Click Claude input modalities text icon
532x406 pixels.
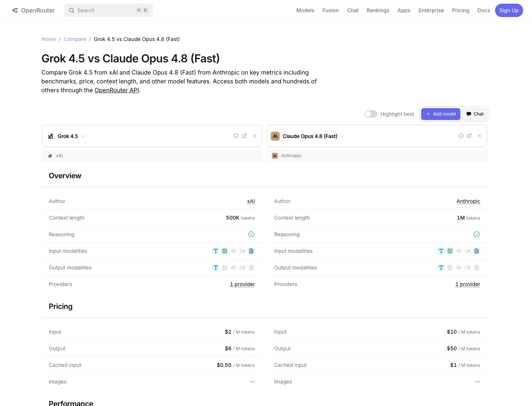click(441, 251)
